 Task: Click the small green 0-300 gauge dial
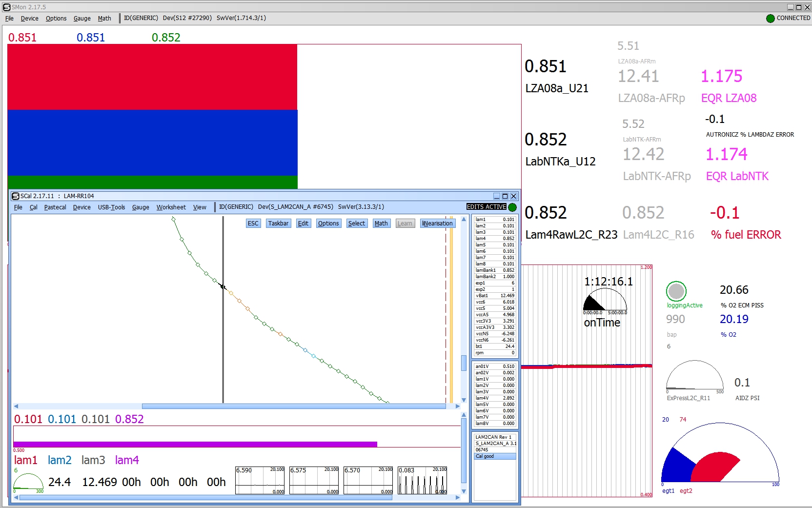(28, 482)
